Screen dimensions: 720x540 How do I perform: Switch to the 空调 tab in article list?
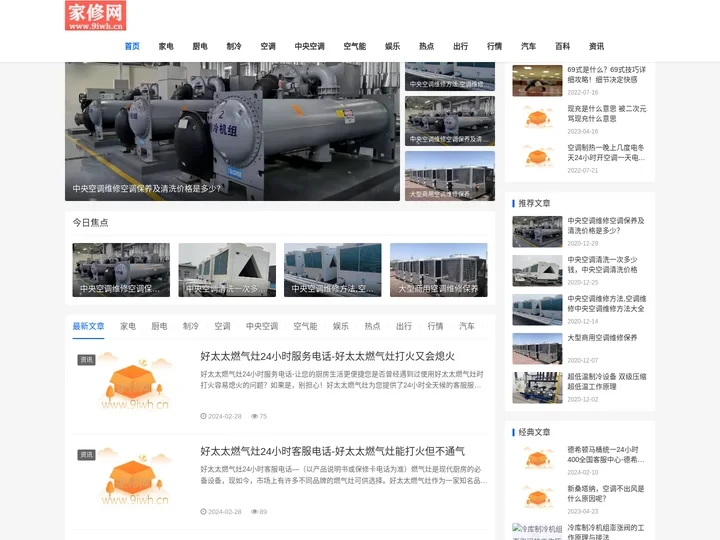(x=223, y=326)
